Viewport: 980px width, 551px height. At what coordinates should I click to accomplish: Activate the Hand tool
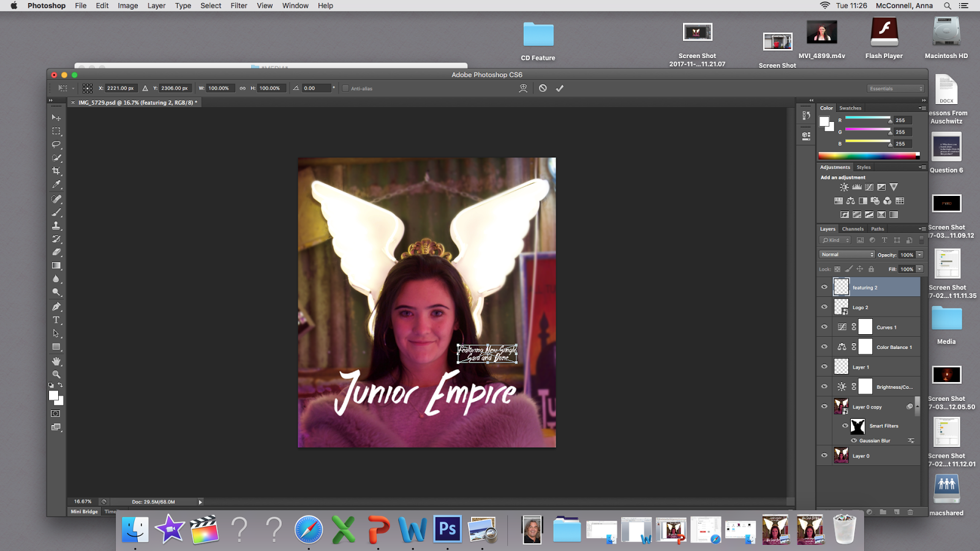point(56,361)
